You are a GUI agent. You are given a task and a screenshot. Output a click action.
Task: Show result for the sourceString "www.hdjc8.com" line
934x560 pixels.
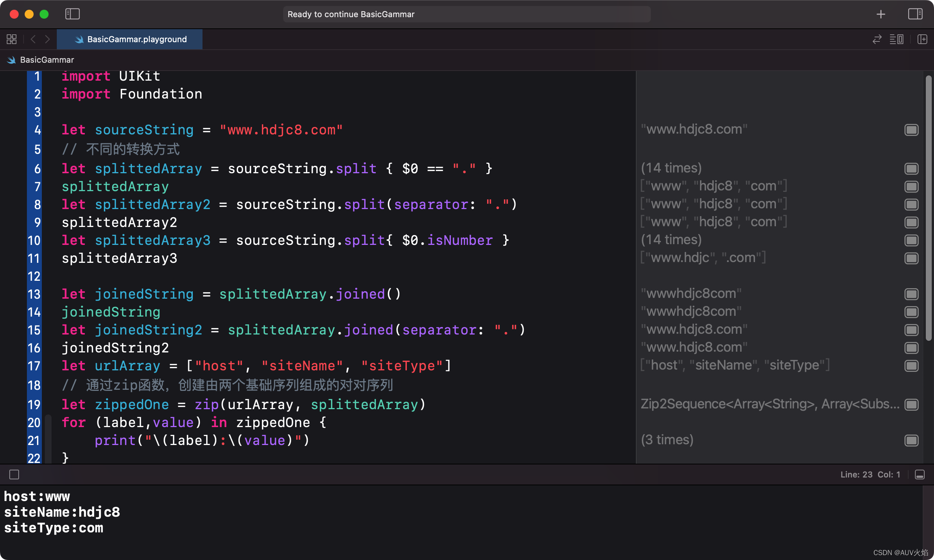911,130
